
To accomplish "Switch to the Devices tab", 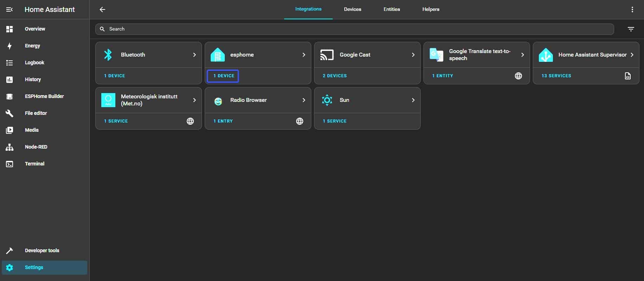I will point(352,9).
